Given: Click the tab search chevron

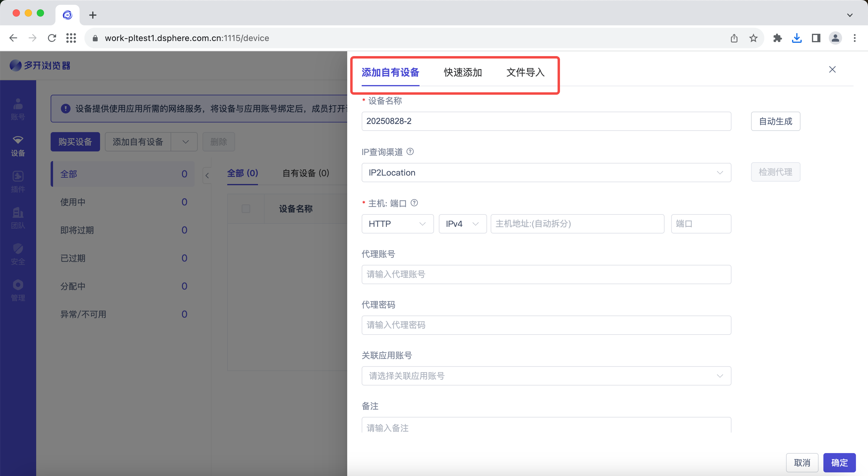Looking at the screenshot, I should point(850,15).
